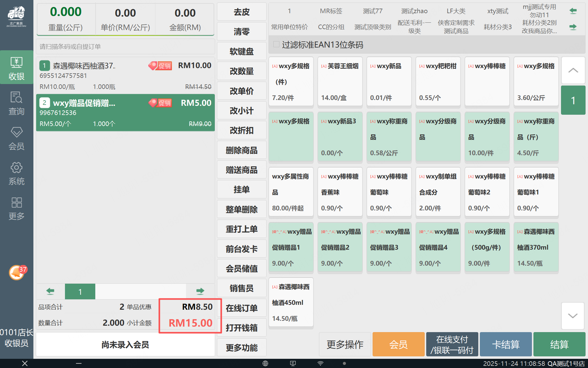This screenshot has width=588, height=368.
Task: Go to next cart page arrow
Action: click(200, 291)
